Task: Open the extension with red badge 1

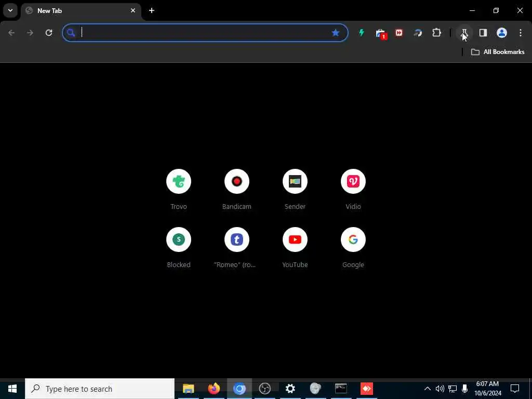Action: pos(381,33)
